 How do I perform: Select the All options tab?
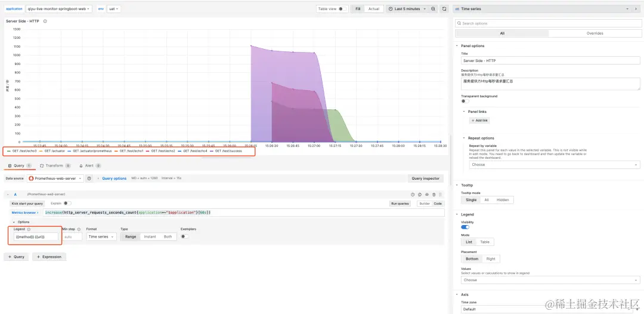pos(502,33)
